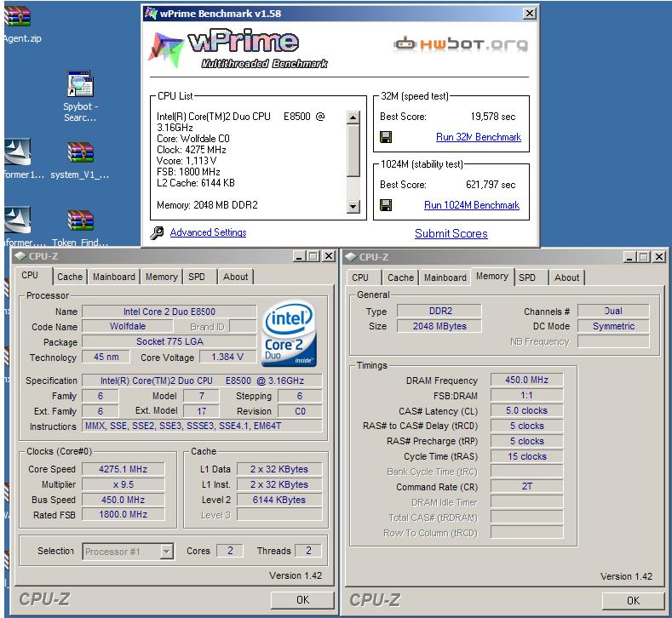The image size is (672, 618).
Task: Click the FSB:DRAM ratio value 1:1
Action: coord(526,395)
